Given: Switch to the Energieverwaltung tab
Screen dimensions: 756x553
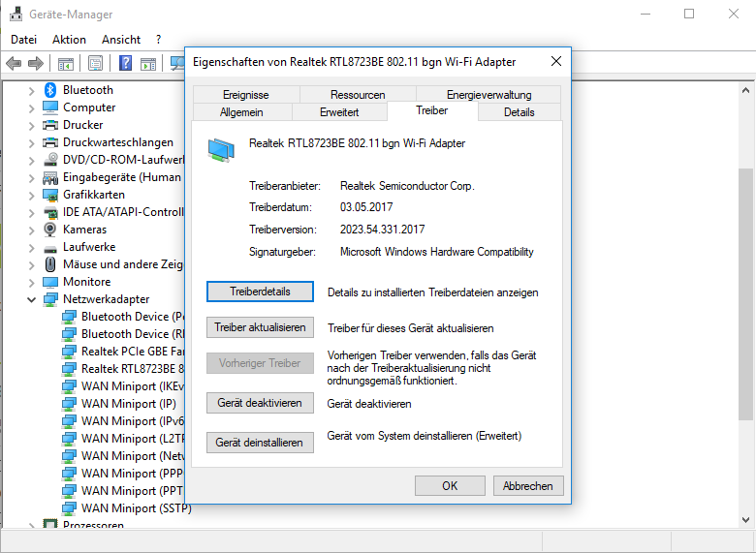Looking at the screenshot, I should [488, 95].
